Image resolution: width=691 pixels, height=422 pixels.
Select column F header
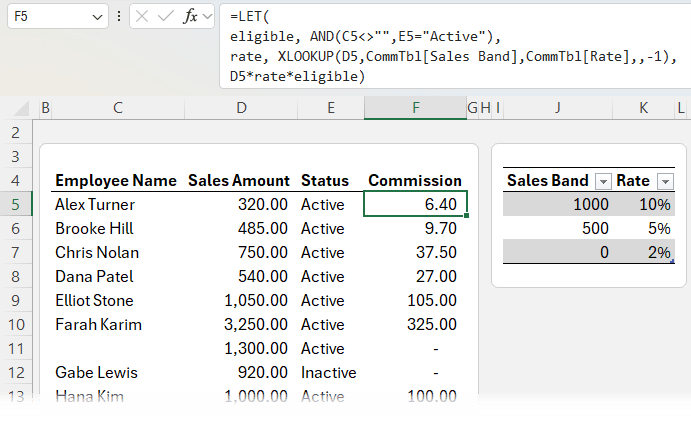(x=416, y=108)
